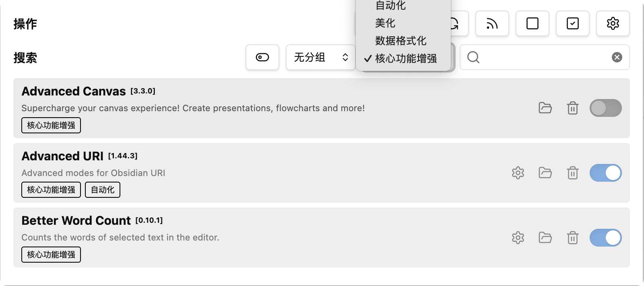Click the RSS feed icon in the top toolbar
This screenshot has width=644, height=286.
click(x=492, y=23)
